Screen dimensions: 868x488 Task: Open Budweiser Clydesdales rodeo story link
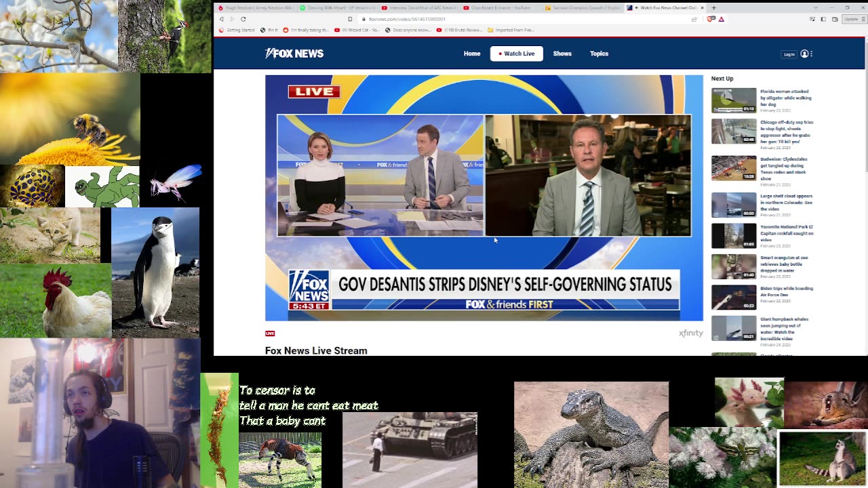(x=784, y=169)
